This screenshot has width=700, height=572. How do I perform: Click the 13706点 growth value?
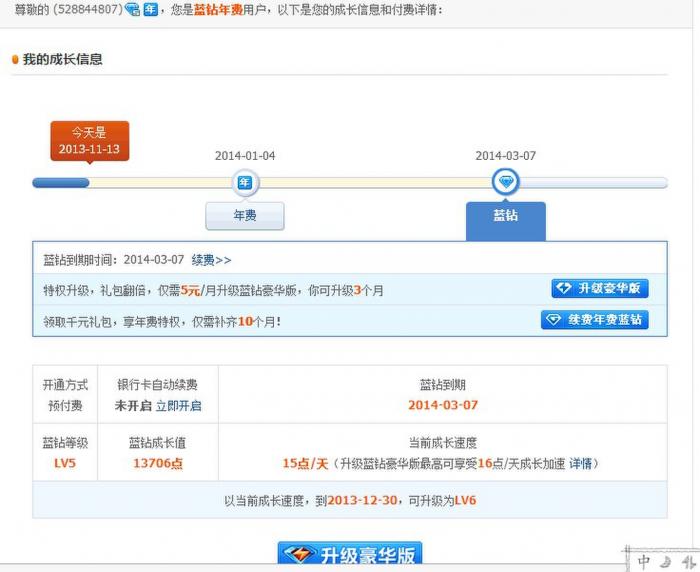tap(158, 463)
